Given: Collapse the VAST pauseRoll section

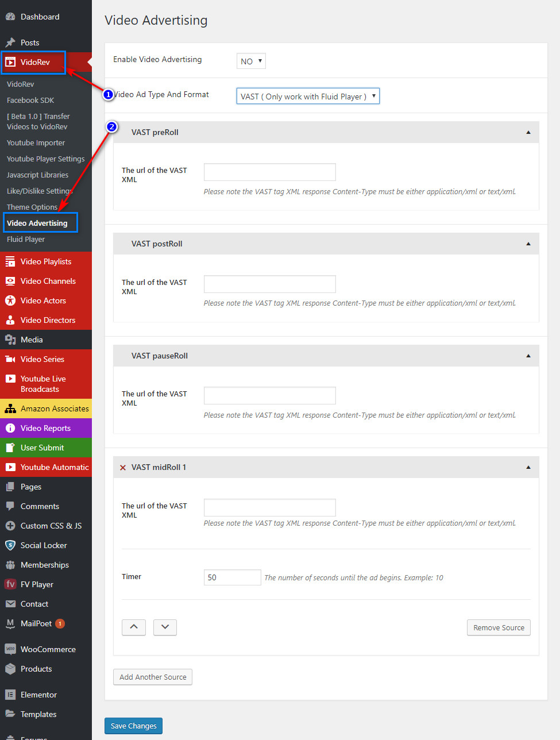Looking at the screenshot, I should [528, 356].
